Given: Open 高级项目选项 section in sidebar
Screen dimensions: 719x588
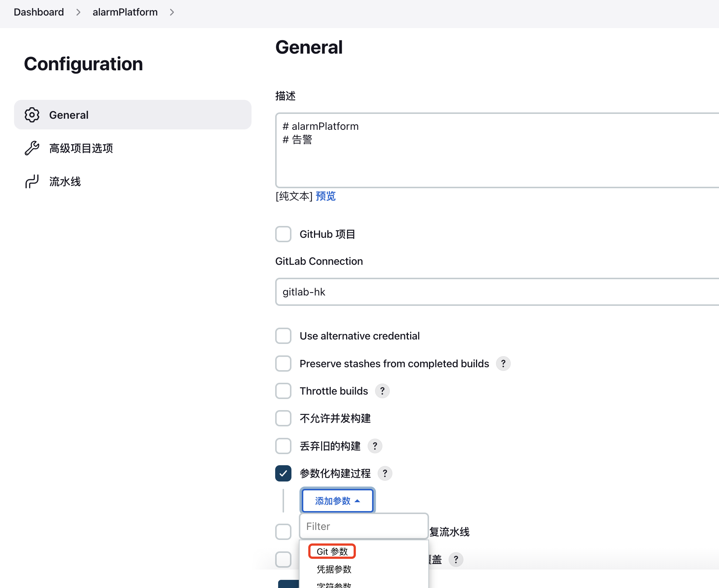Looking at the screenshot, I should [133, 148].
